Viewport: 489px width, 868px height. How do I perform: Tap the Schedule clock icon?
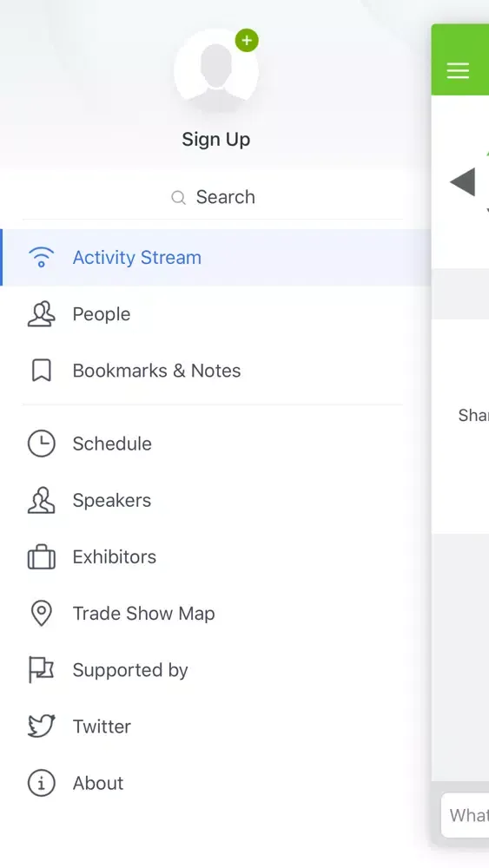point(42,444)
